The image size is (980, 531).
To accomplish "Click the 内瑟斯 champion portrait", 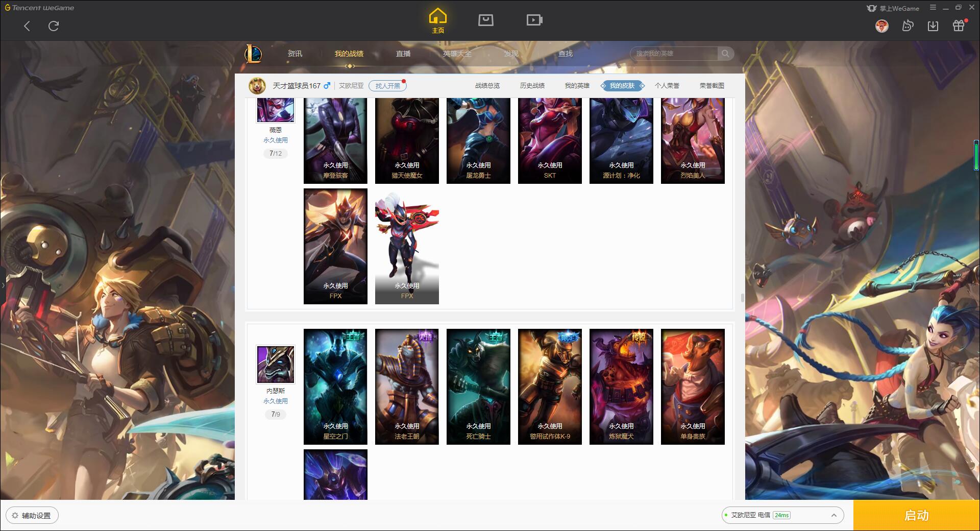I will [275, 364].
